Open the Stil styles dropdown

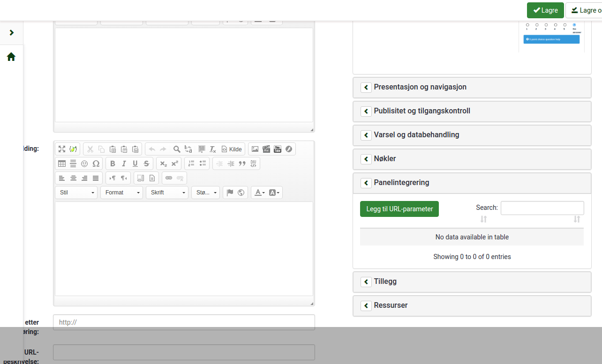pos(76,193)
